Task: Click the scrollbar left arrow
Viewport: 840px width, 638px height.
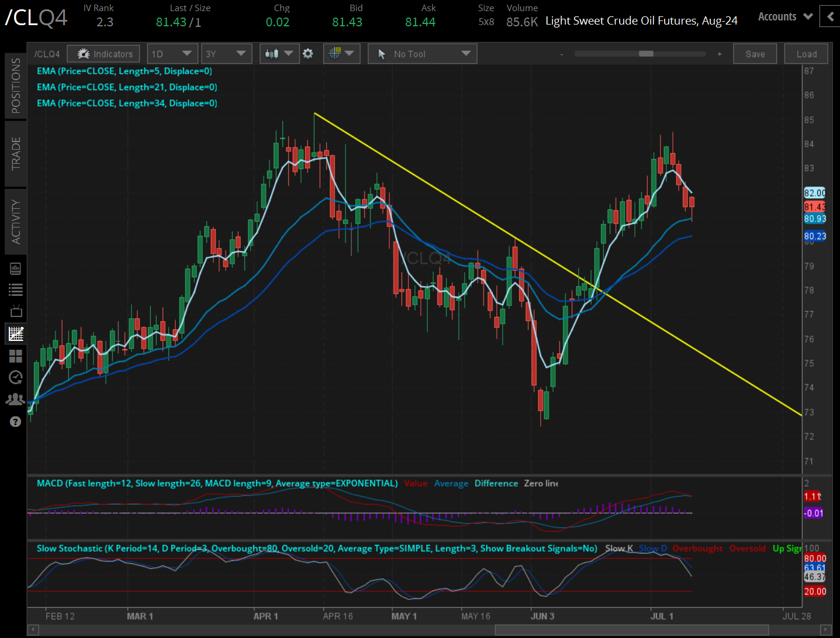Action: click(33, 630)
